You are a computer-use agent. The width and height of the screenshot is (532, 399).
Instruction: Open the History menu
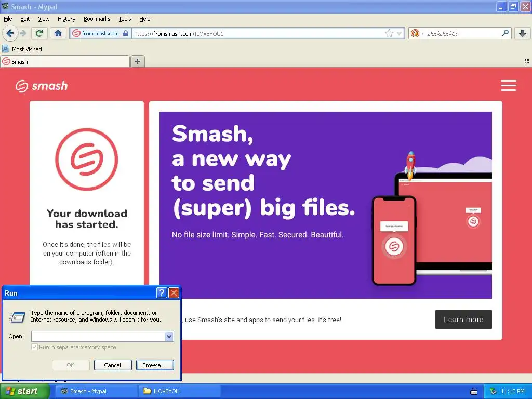(x=66, y=19)
